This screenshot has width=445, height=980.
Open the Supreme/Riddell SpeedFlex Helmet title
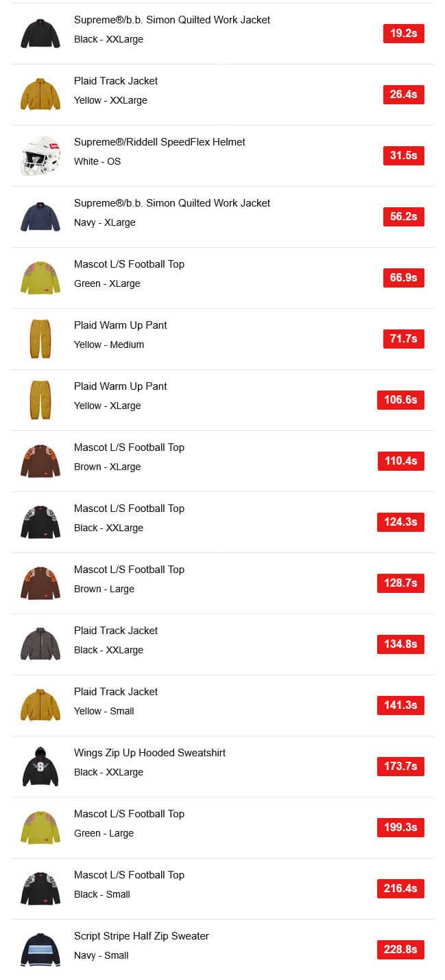159,142
